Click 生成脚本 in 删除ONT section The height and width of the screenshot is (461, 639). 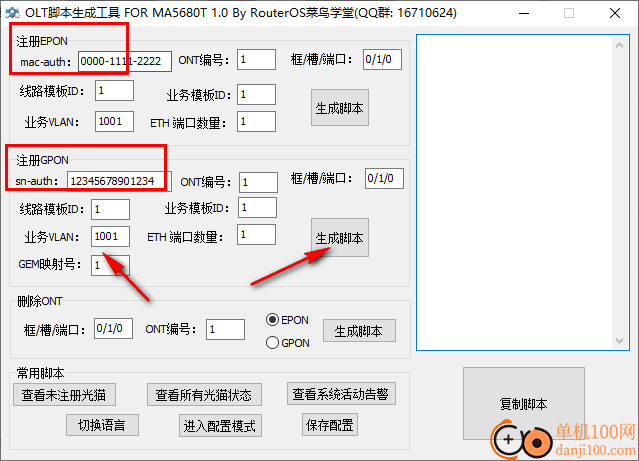point(359,331)
